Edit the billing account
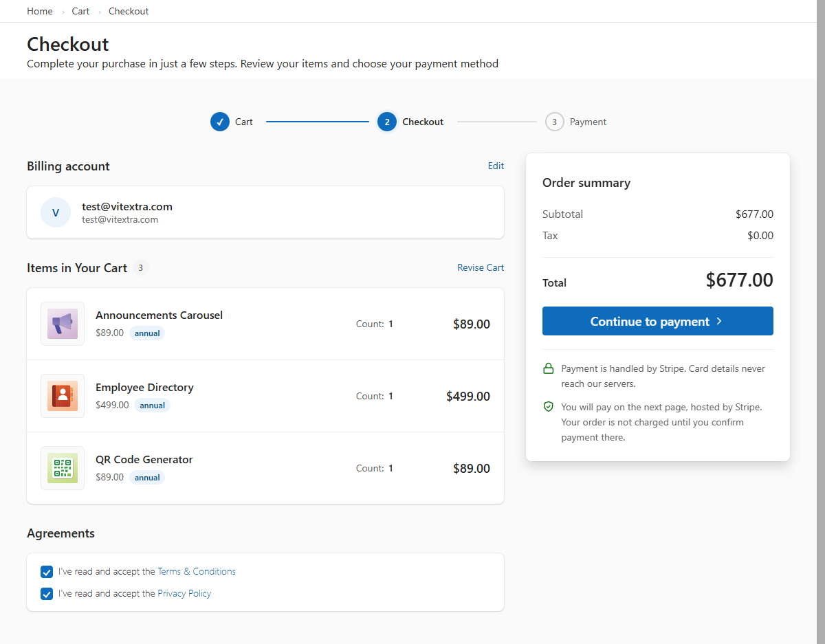 coord(496,166)
